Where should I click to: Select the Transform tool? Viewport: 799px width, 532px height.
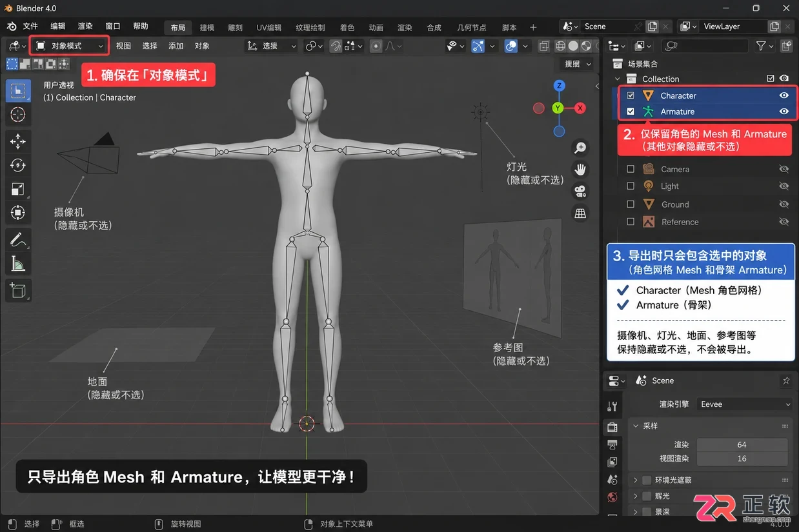pyautogui.click(x=18, y=213)
